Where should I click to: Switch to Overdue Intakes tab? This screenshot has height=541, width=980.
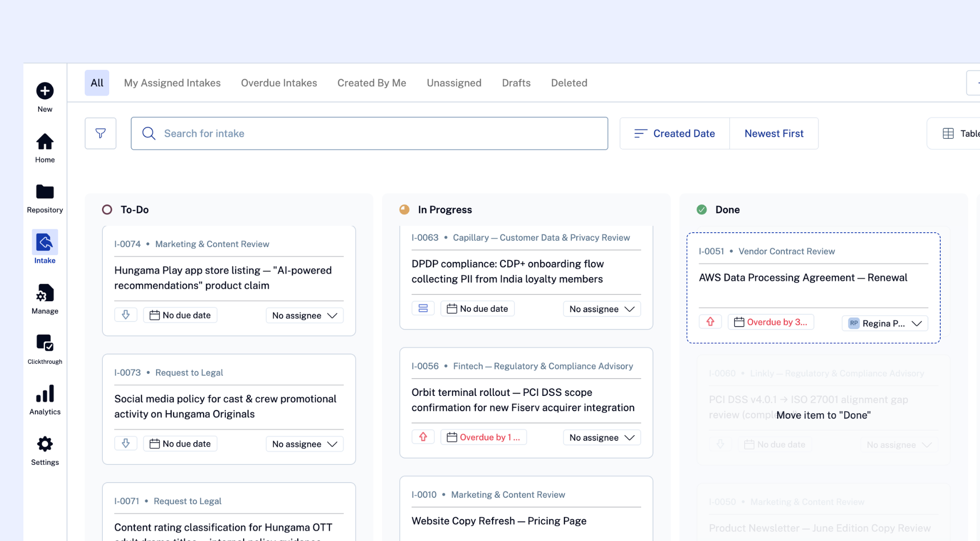pos(279,83)
